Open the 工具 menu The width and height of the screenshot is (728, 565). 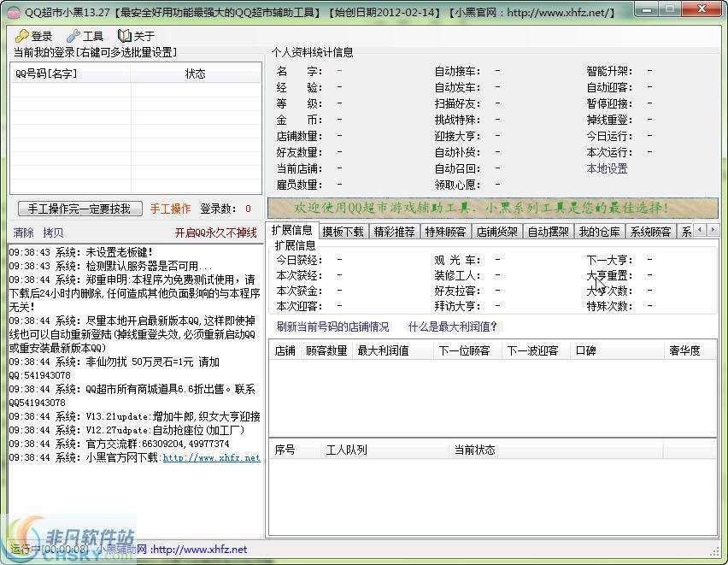click(85, 36)
